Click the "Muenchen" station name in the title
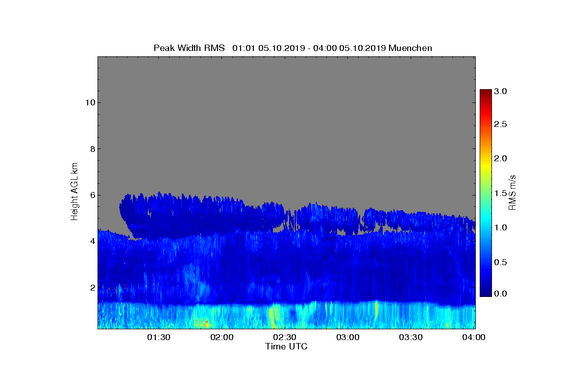 pos(410,48)
